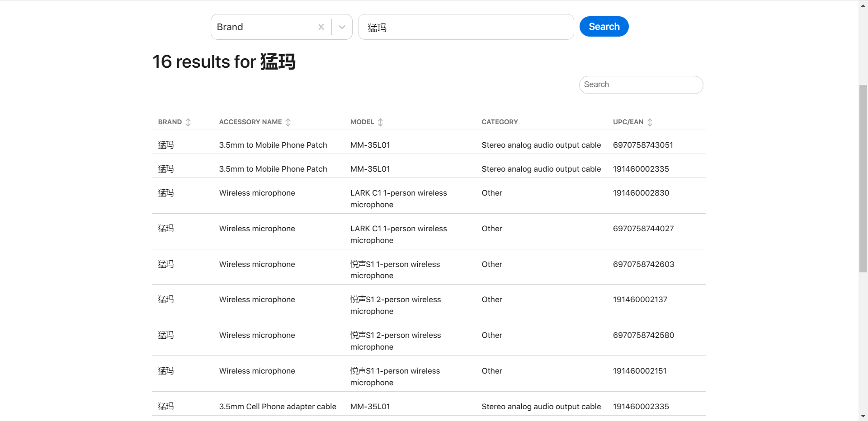Click the MODEL header label

point(362,122)
